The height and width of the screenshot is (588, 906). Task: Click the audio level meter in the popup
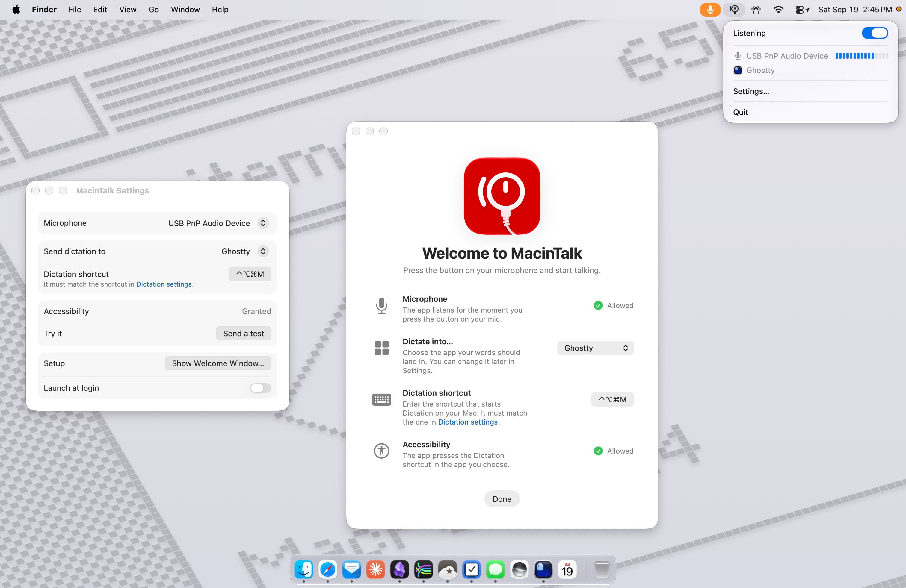(x=861, y=56)
